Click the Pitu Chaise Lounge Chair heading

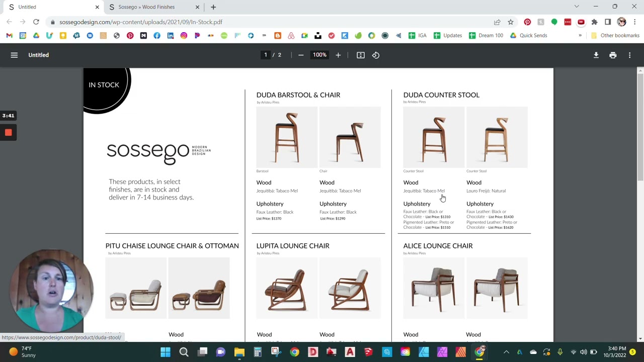tap(172, 246)
